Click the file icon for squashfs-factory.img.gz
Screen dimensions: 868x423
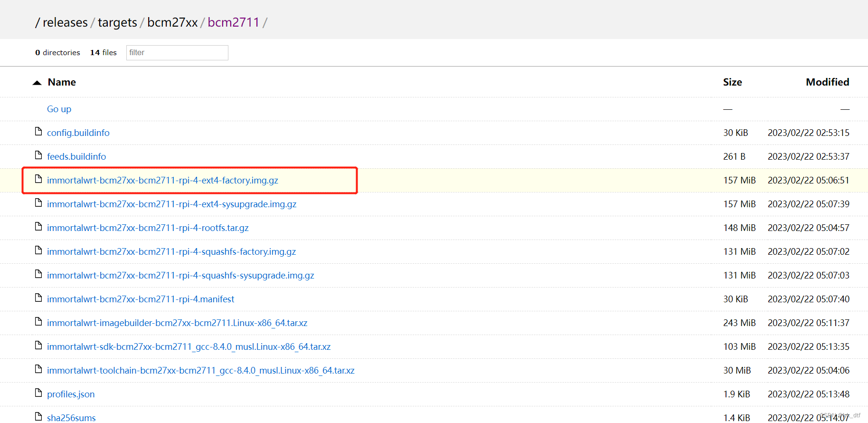point(38,250)
